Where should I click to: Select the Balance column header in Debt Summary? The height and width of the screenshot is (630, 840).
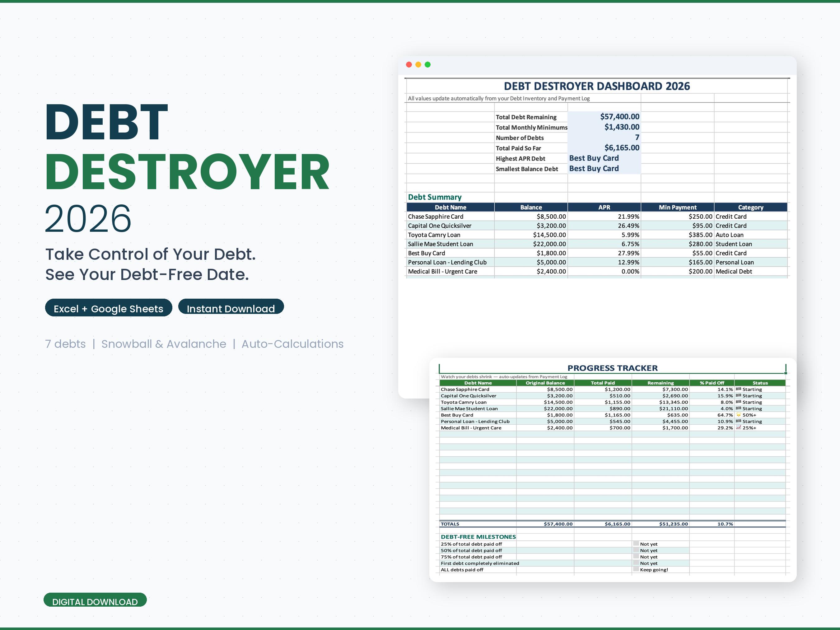[x=531, y=207]
